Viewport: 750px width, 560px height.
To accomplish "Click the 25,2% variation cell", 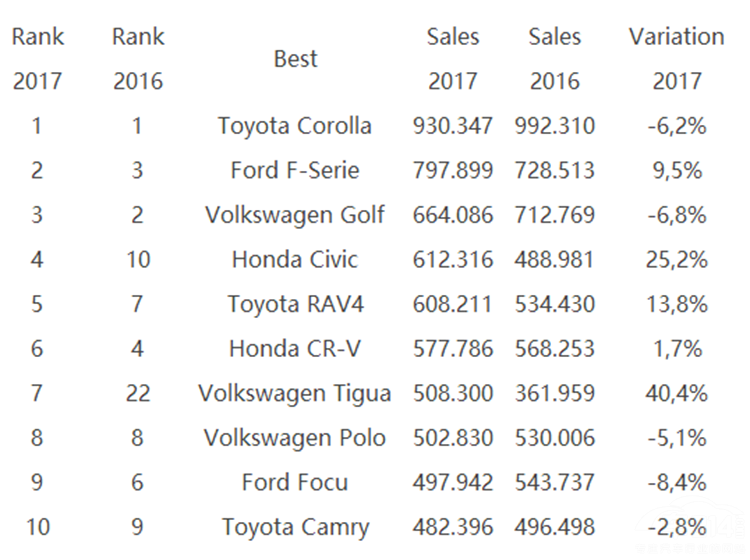I will click(x=676, y=260).
